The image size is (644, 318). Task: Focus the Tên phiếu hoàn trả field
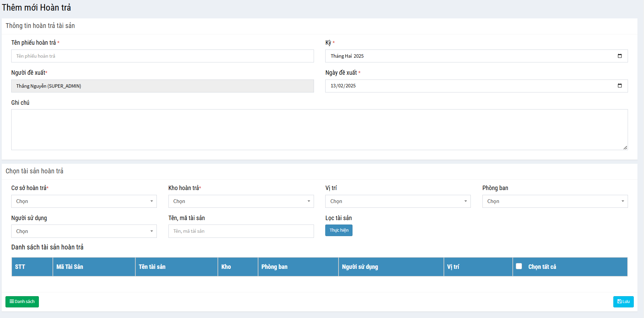point(162,56)
